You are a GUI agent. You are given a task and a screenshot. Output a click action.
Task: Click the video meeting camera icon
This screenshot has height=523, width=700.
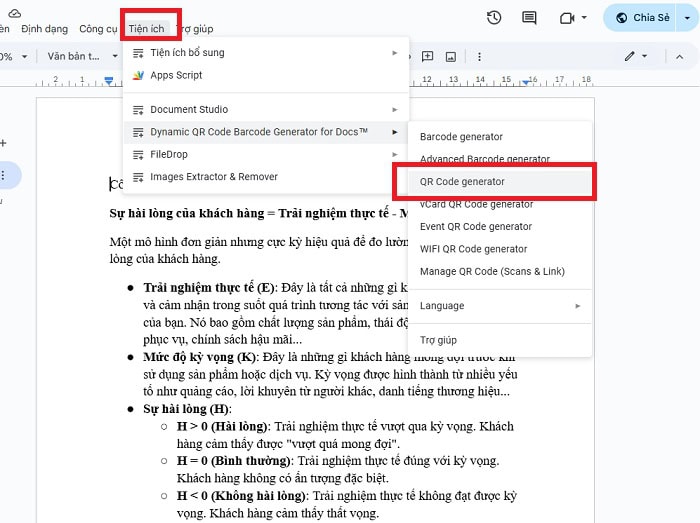[x=567, y=18]
